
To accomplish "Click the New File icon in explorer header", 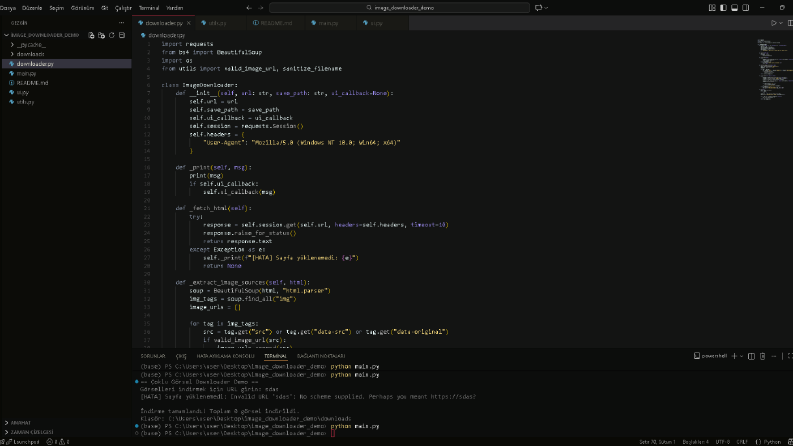I will tap(91, 35).
